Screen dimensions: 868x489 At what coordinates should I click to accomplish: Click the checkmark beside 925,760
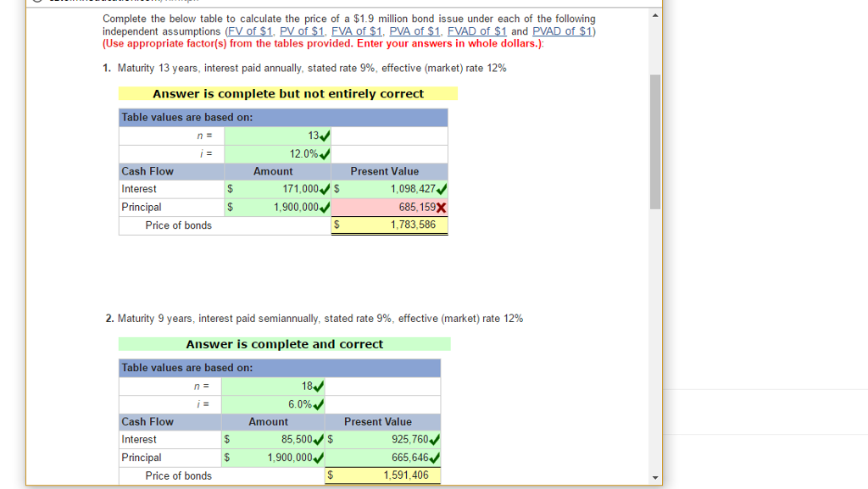tap(436, 439)
